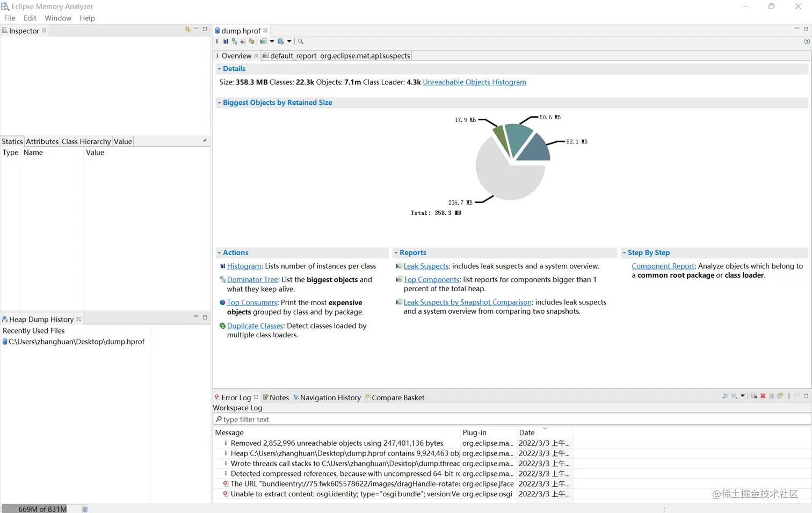Open the thread overview gears toolbar icon
The height and width of the screenshot is (513, 812).
(x=252, y=41)
